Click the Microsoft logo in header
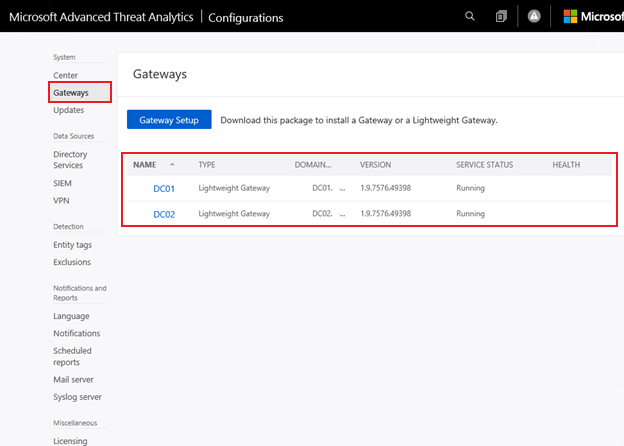The height and width of the screenshot is (446, 624). (571, 16)
